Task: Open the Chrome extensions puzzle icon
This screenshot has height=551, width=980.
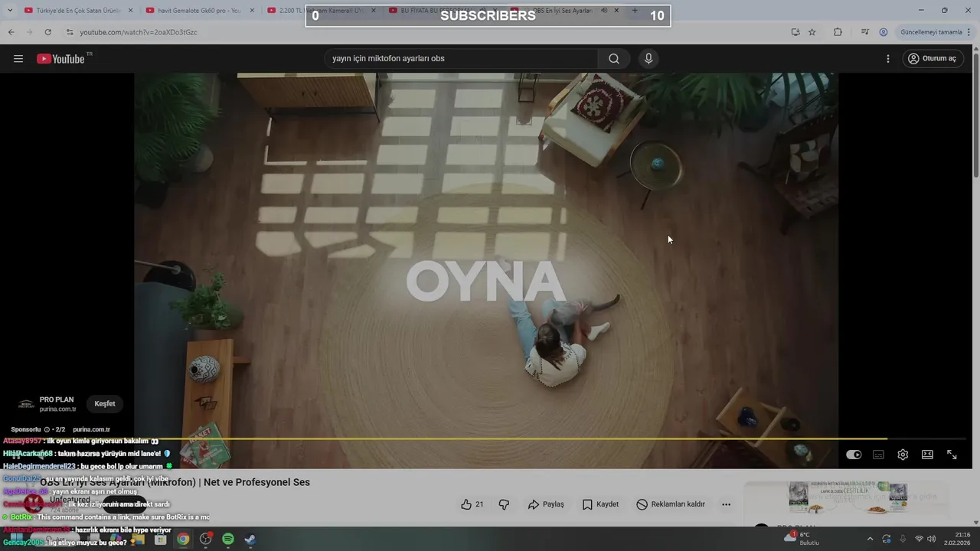Action: click(838, 32)
